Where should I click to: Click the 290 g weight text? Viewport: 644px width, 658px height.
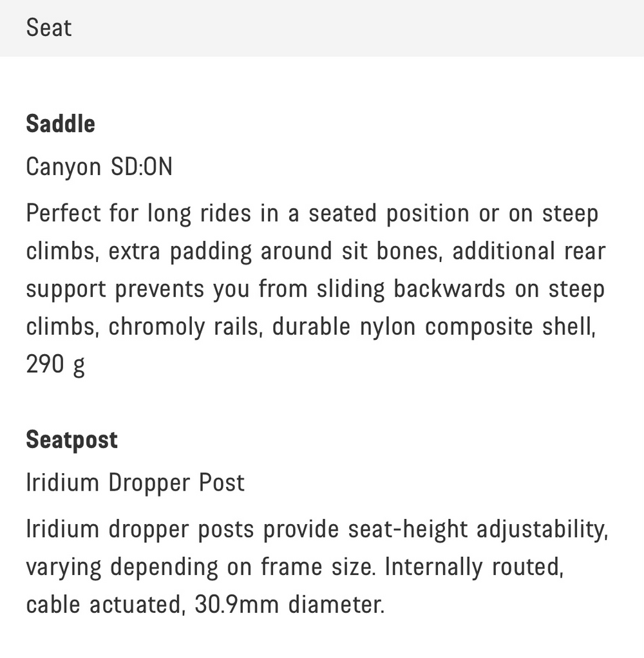(55, 364)
